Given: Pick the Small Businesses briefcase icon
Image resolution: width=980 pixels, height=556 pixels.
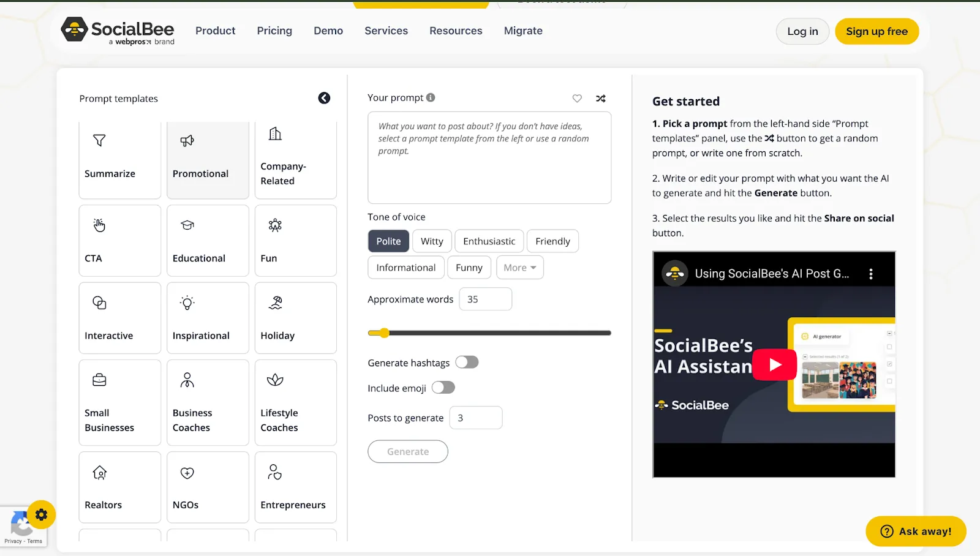Looking at the screenshot, I should pyautogui.click(x=99, y=380).
